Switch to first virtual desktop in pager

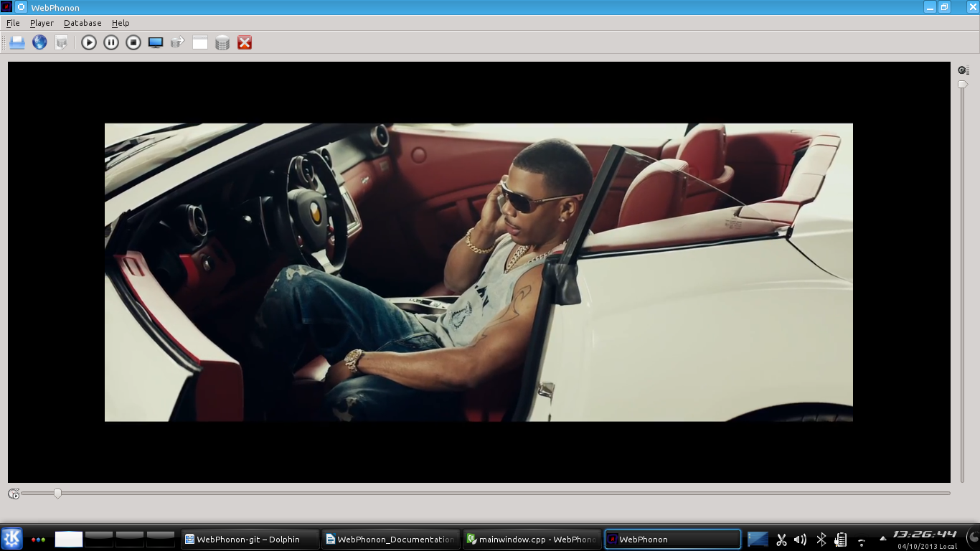pyautogui.click(x=69, y=540)
